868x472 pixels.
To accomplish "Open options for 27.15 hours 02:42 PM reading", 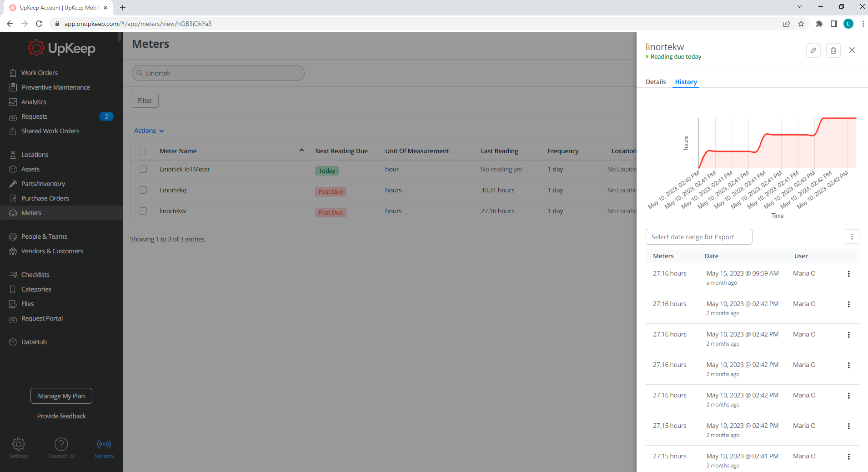I will 849,426.
